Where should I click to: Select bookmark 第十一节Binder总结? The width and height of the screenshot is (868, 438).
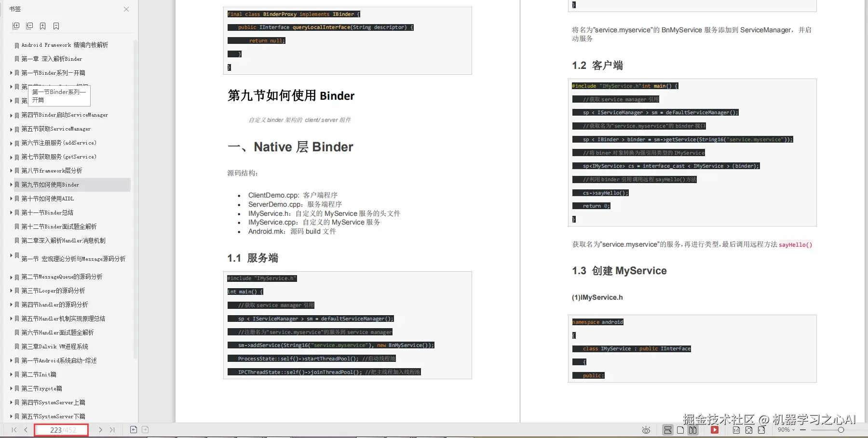[47, 212]
